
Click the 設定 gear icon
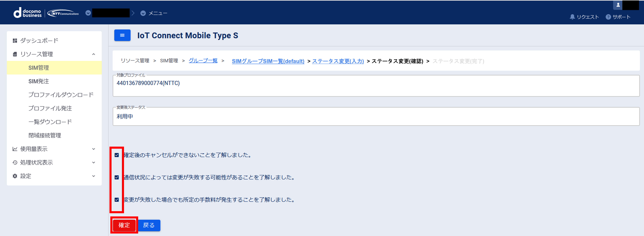(x=15, y=176)
